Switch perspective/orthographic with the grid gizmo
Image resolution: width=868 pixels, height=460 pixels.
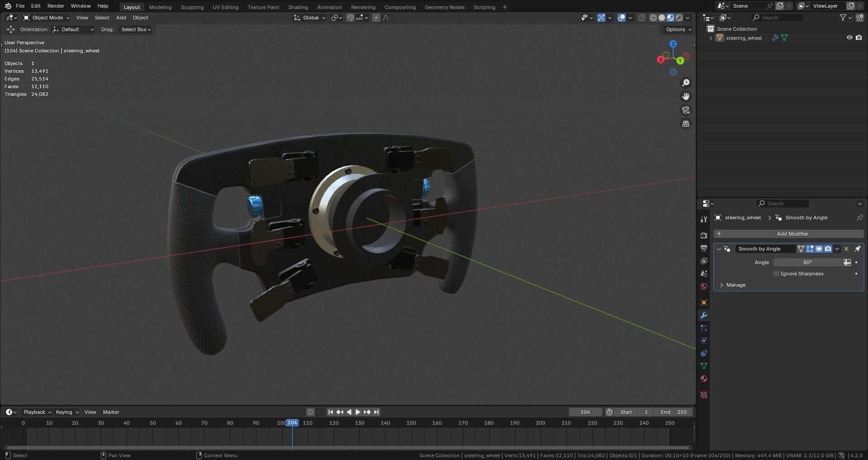pyautogui.click(x=686, y=123)
